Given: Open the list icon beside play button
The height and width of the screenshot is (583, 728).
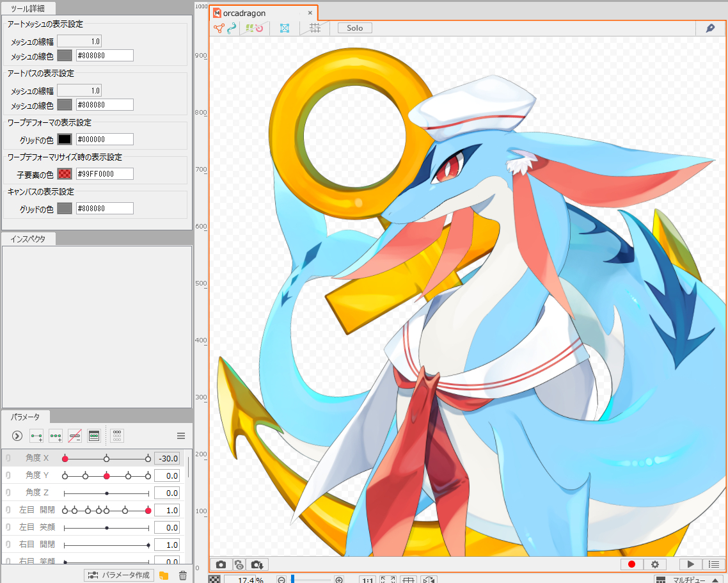Looking at the screenshot, I should click(x=714, y=564).
